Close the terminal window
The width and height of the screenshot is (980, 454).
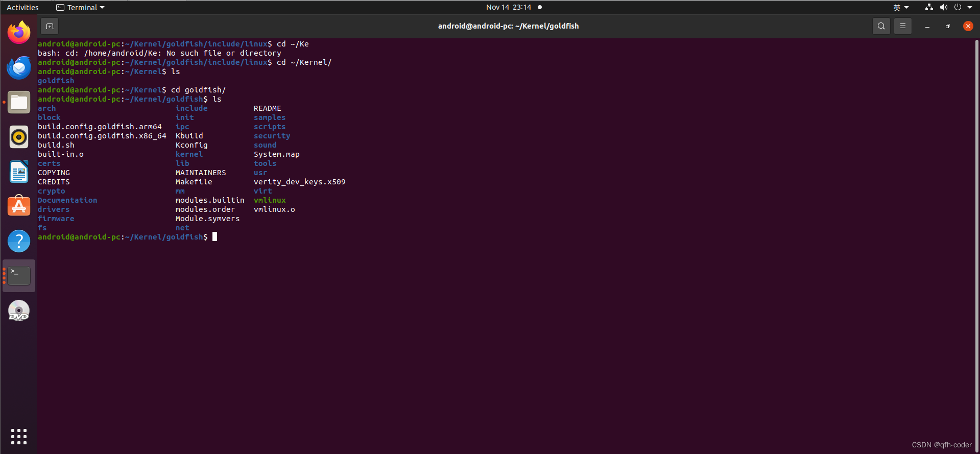pos(968,26)
